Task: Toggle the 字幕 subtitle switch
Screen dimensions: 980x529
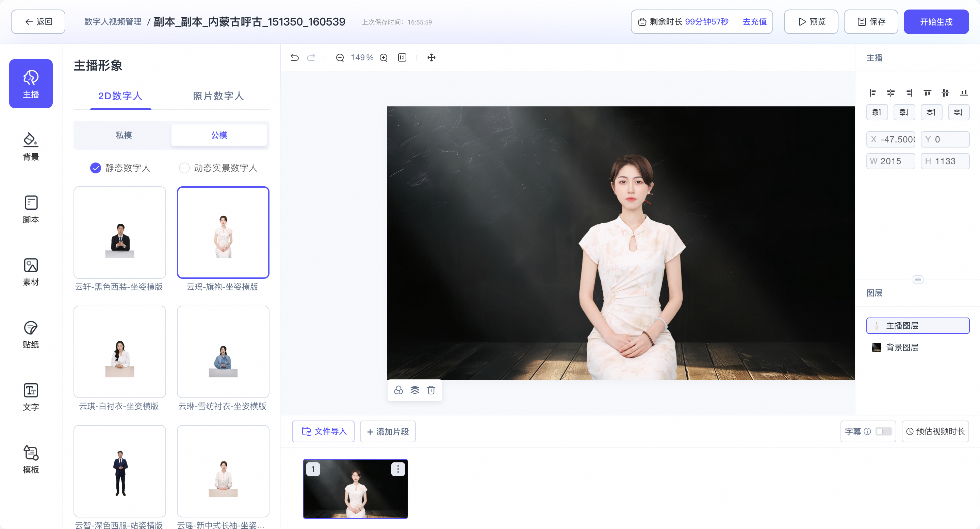Action: [883, 431]
